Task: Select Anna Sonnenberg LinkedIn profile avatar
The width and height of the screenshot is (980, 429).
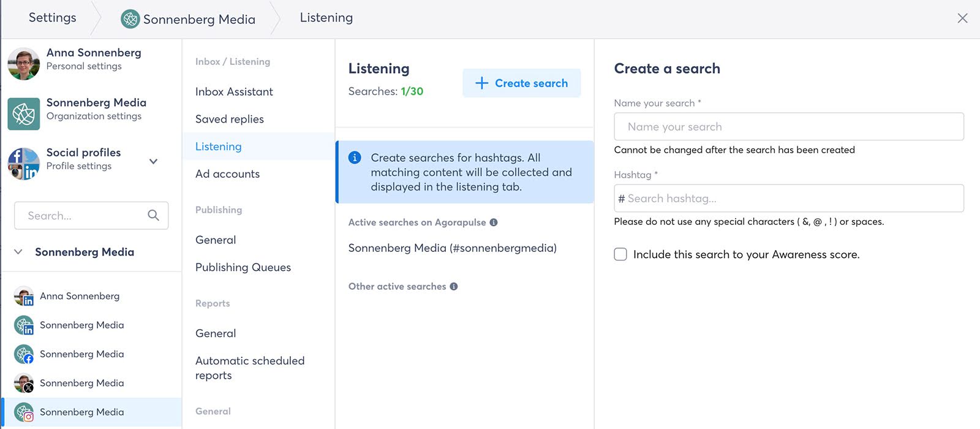Action: (x=24, y=296)
